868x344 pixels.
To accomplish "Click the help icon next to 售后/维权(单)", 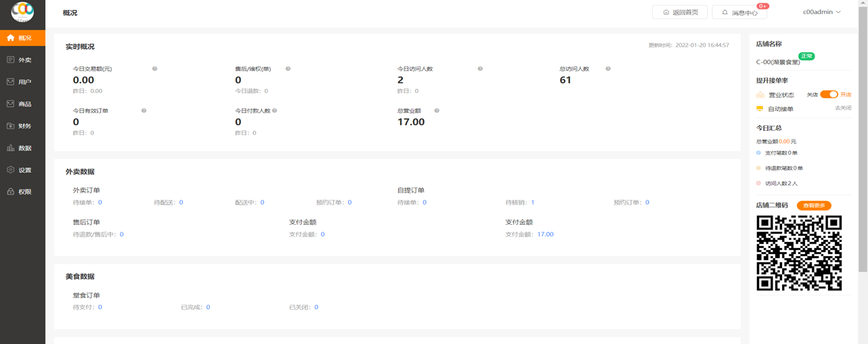I will tap(288, 69).
